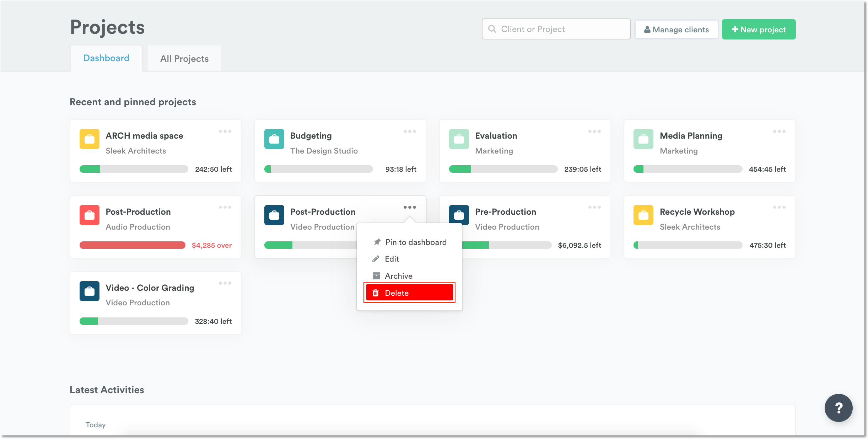Click the New project button
This screenshot has height=439, width=868.
[759, 29]
